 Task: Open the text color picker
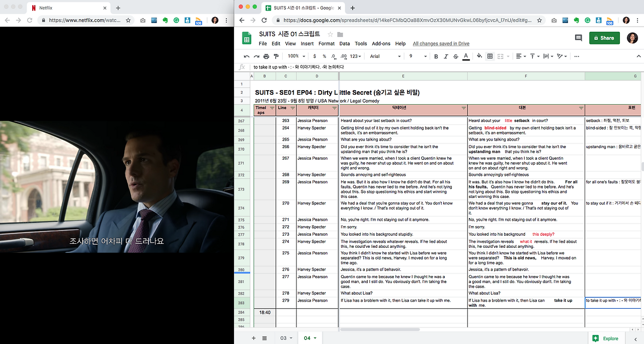[x=466, y=56]
